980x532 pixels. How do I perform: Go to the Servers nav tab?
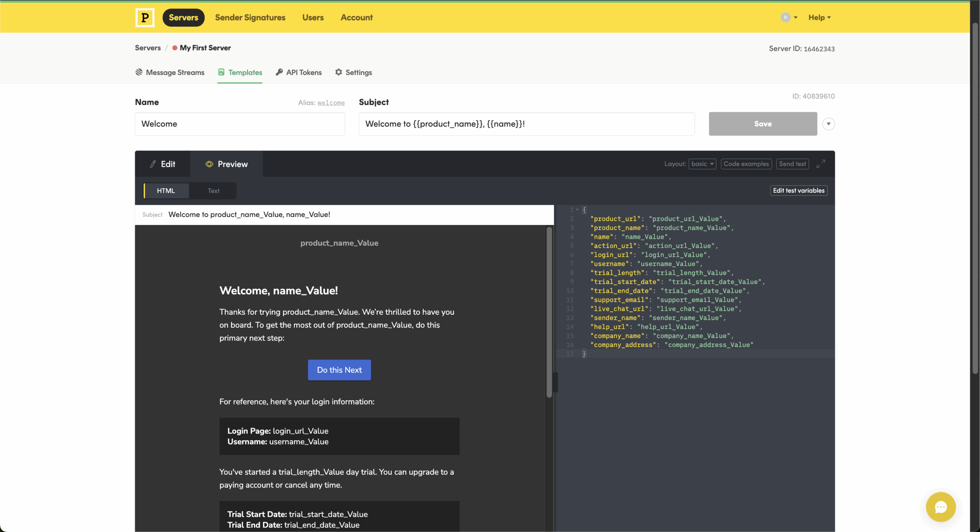tap(183, 18)
